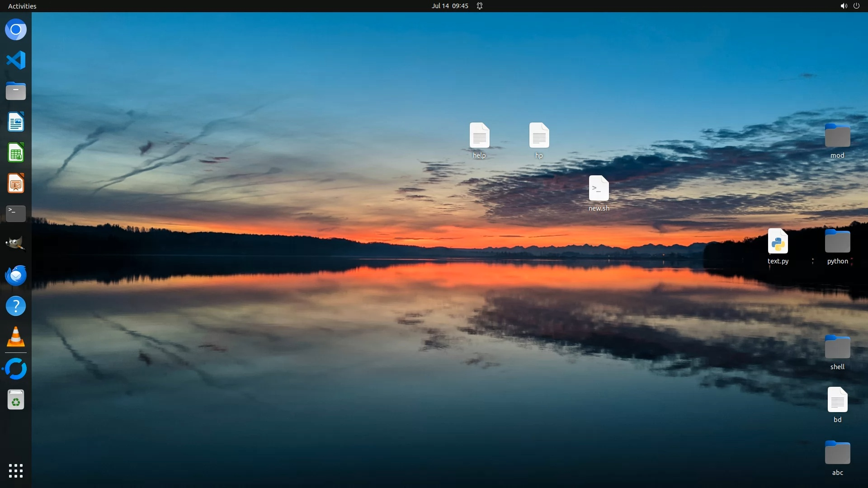Open LibreOffice Calc from the dock
Image resolution: width=868 pixels, height=488 pixels.
point(16,153)
